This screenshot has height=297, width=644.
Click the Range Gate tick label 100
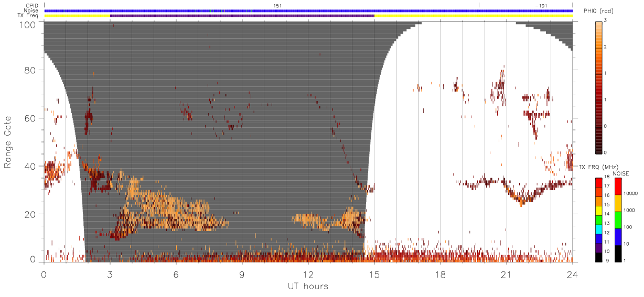(27, 24)
